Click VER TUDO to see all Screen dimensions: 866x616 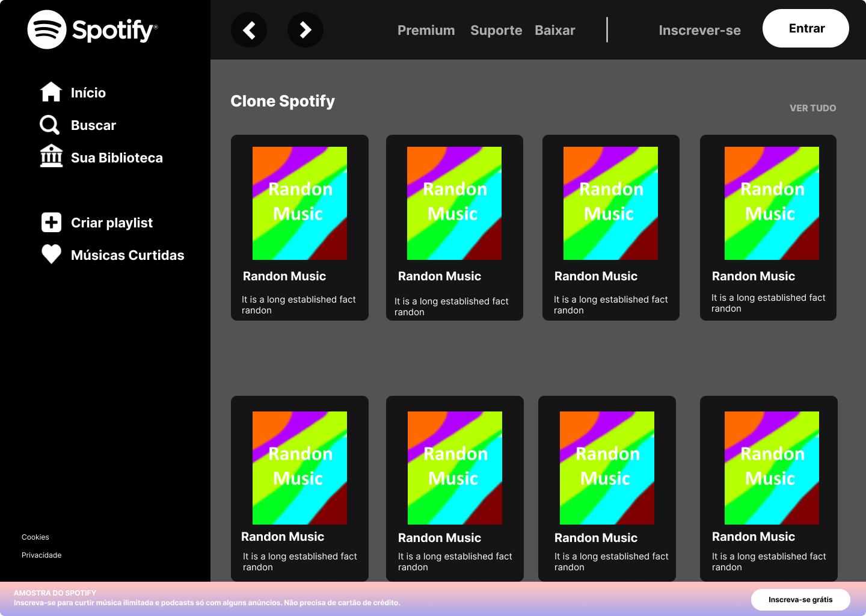click(x=812, y=108)
